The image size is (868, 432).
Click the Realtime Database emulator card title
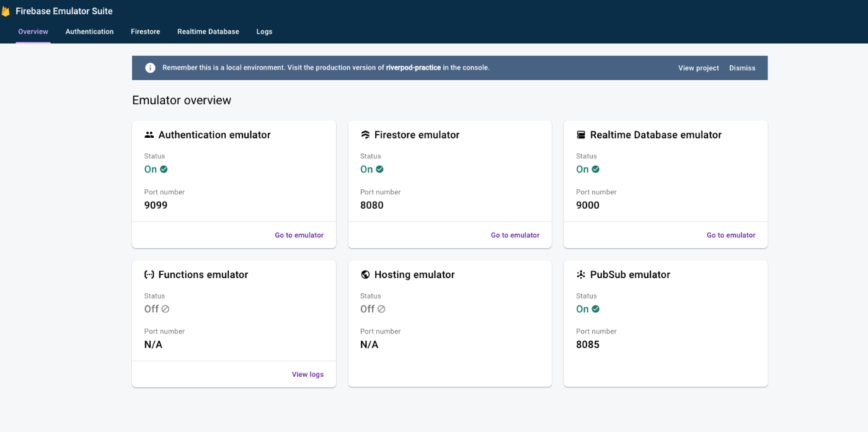click(656, 135)
